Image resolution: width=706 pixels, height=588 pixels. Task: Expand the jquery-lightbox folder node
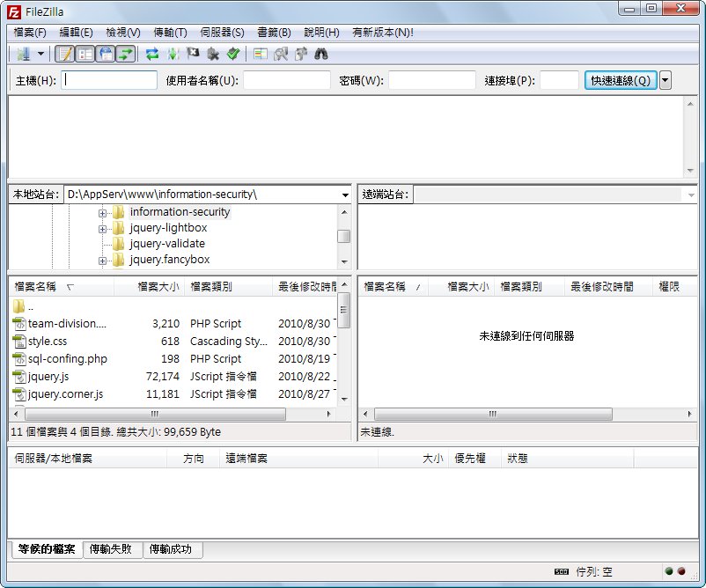click(x=102, y=229)
